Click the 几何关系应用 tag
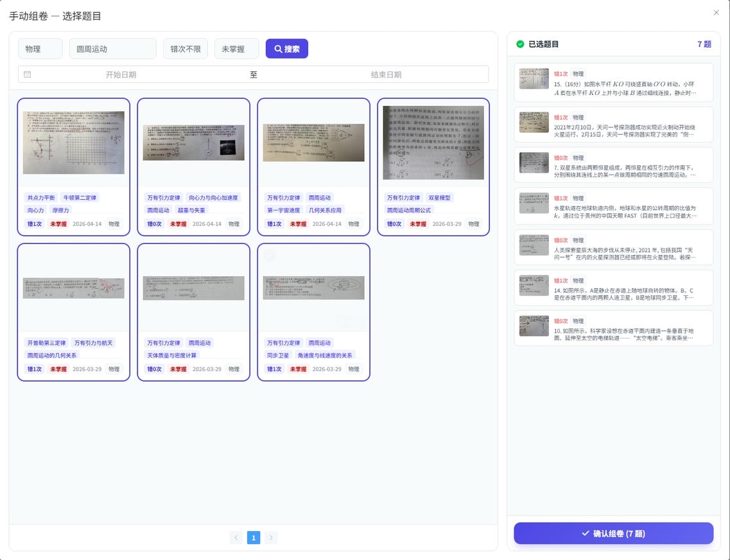Viewport: 730px width, 560px height. 325,211
